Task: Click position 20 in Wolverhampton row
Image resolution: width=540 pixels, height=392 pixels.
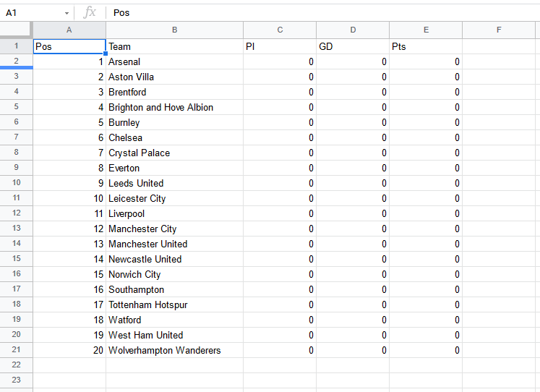Action: coord(69,350)
